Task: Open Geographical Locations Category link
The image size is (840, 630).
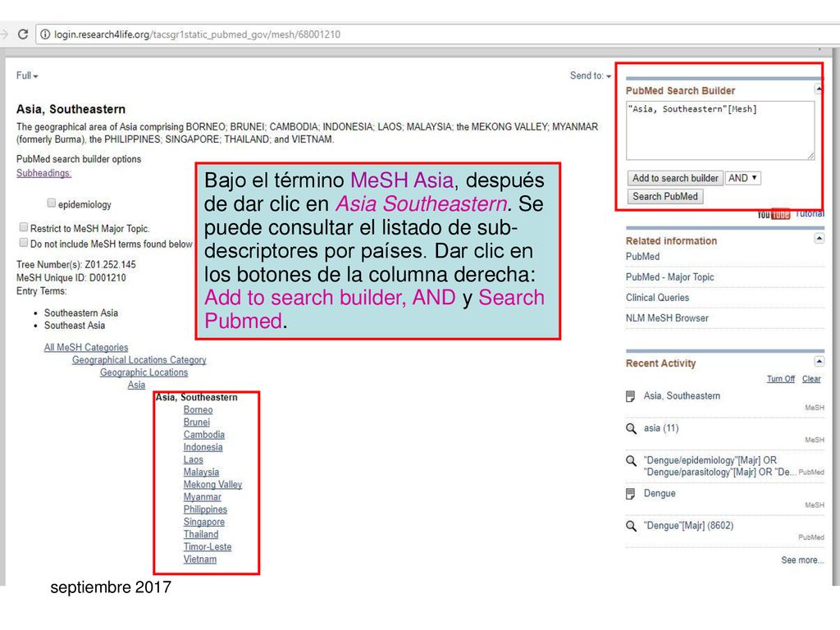Action: (139, 360)
